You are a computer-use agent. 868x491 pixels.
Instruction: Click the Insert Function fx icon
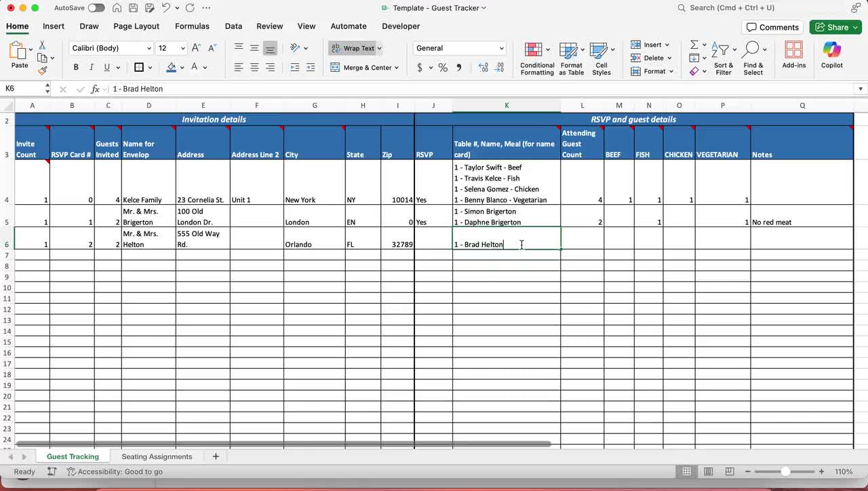95,89
